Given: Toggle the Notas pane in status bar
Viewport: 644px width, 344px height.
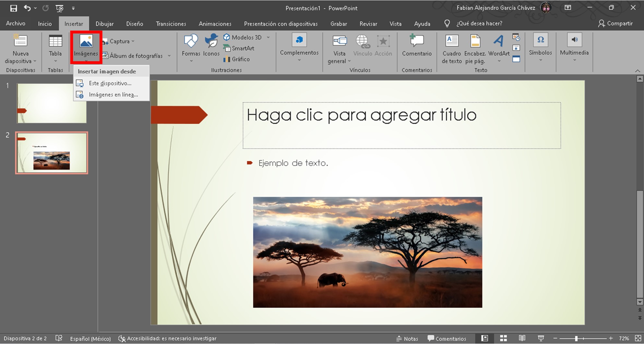Looking at the screenshot, I should (407, 338).
